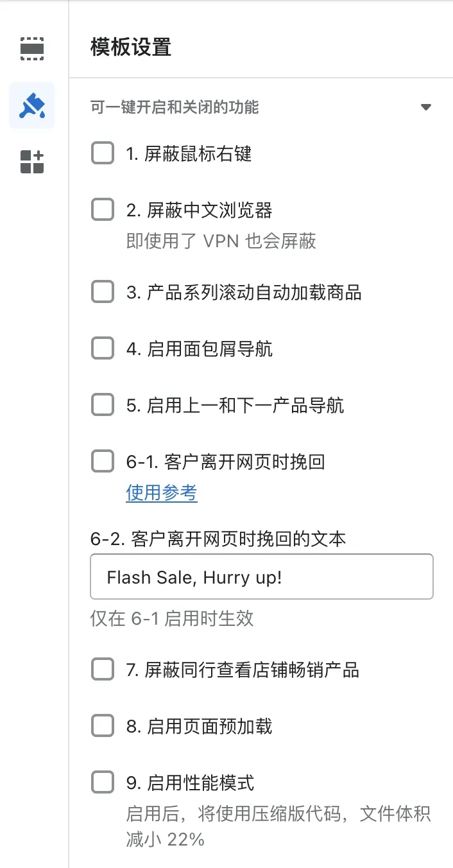This screenshot has width=453, height=868.
Task: Open the Sections panel from the left sidebar
Action: (x=31, y=48)
